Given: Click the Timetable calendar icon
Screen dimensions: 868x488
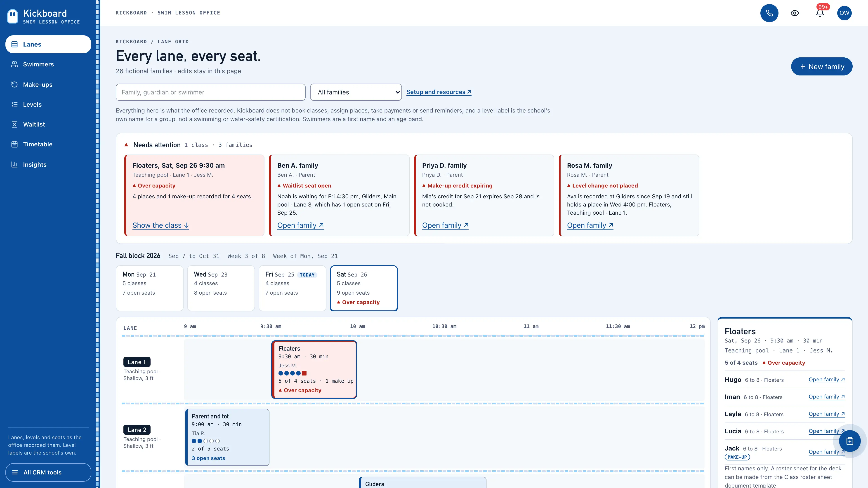Looking at the screenshot, I should click(x=14, y=144).
